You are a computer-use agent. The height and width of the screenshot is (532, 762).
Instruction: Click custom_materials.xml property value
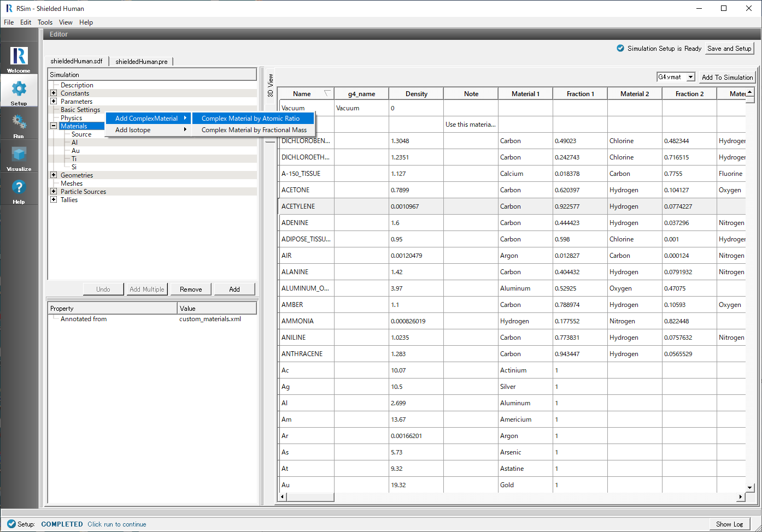pyautogui.click(x=210, y=318)
